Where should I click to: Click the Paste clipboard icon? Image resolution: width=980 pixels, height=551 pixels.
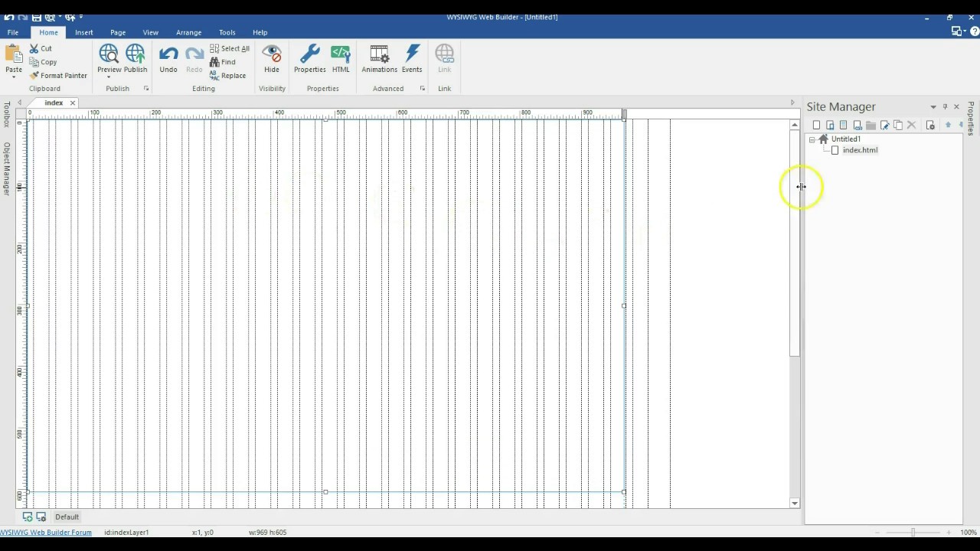click(14, 54)
